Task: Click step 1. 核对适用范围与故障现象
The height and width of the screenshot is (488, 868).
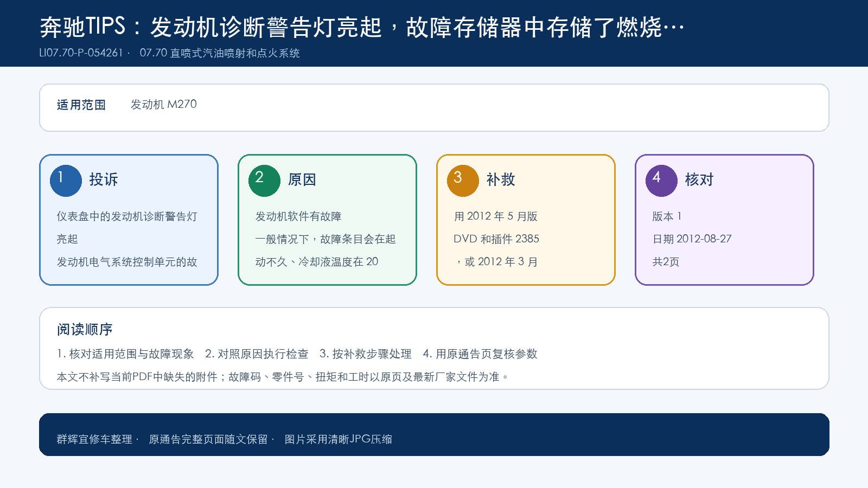Action: point(125,354)
